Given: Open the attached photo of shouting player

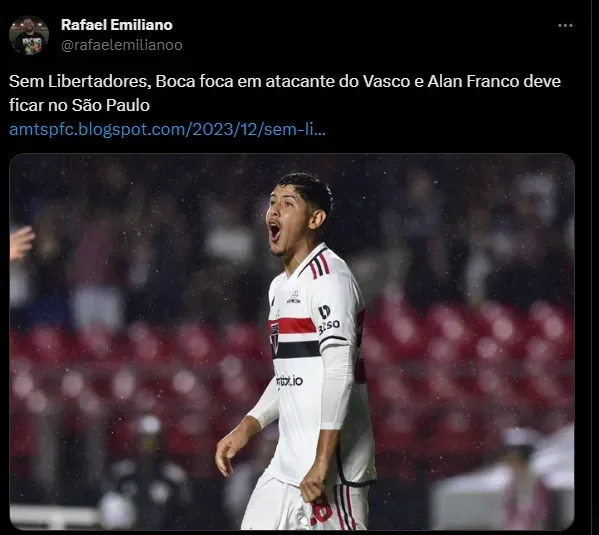Looking at the screenshot, I should coord(292,341).
